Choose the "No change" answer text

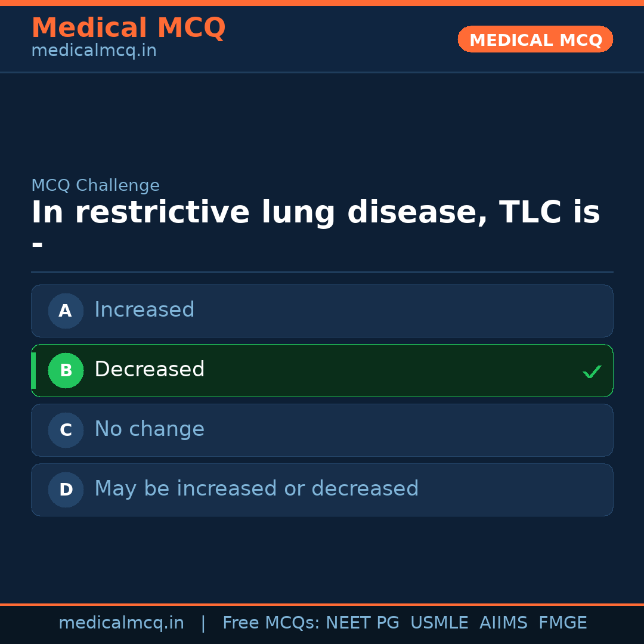149,429
